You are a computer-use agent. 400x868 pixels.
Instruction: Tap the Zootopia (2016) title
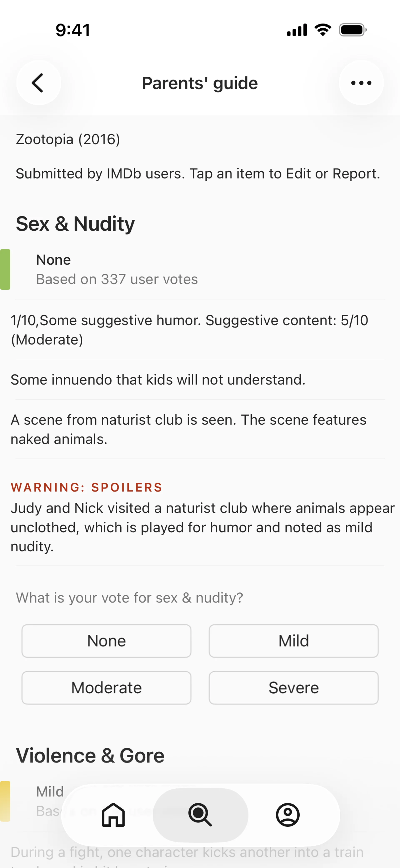68,139
